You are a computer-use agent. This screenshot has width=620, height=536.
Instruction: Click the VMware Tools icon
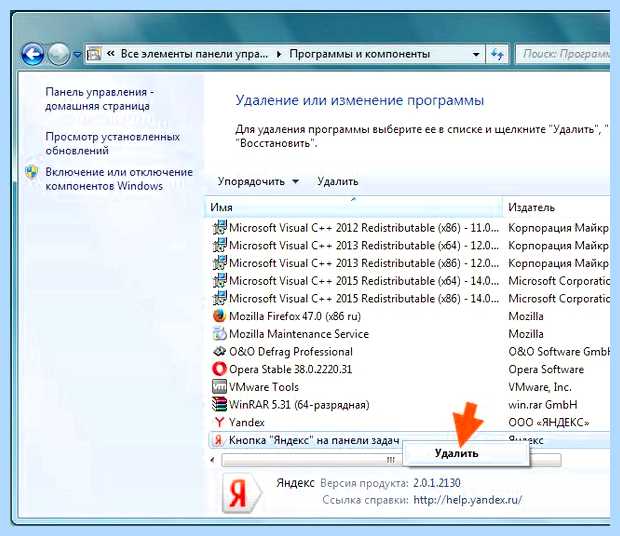pyautogui.click(x=219, y=386)
